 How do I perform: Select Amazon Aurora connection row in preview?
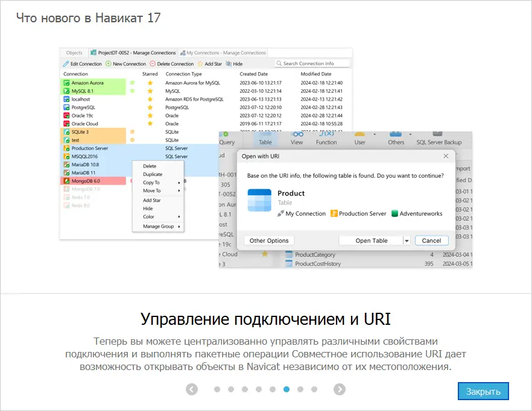pos(93,83)
